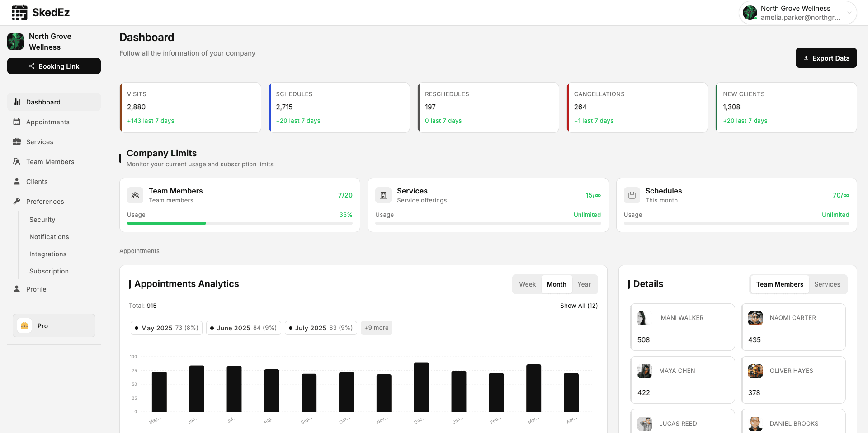
Task: Open Team Members via sidebar icon
Action: point(17,161)
